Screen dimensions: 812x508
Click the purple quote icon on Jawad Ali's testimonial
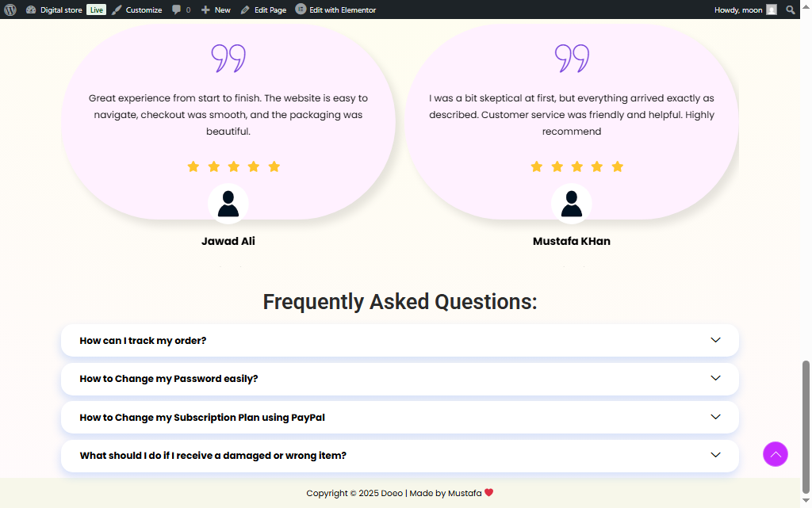228,57
